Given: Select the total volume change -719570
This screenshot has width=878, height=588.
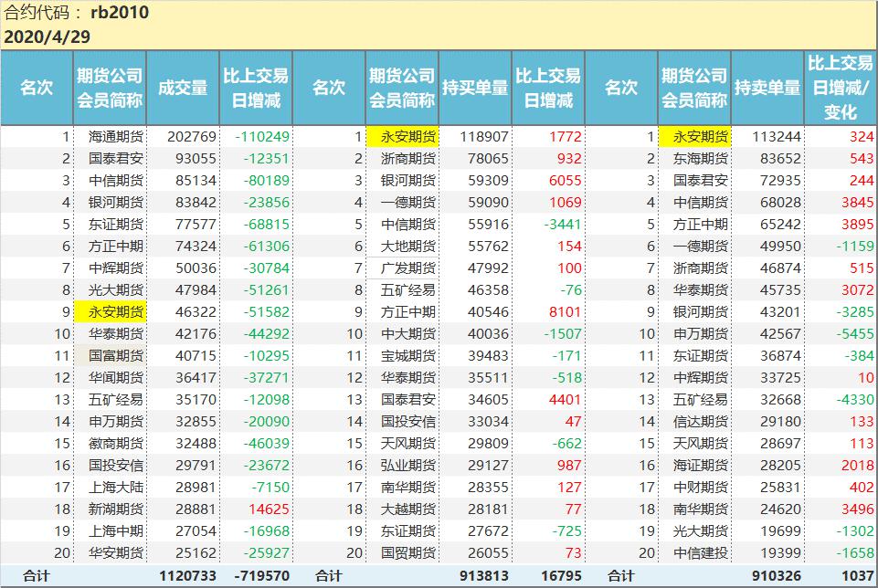Looking at the screenshot, I should [261, 576].
